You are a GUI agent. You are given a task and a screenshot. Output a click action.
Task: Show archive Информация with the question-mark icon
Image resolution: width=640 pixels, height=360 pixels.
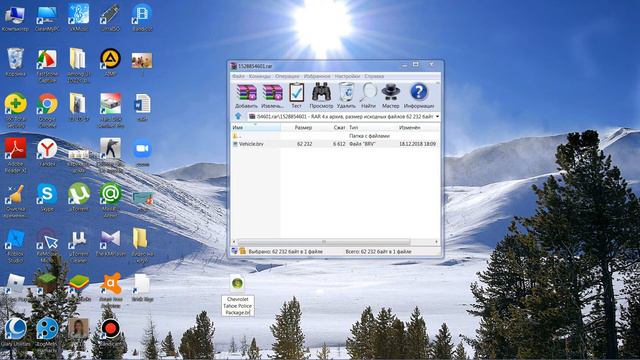click(x=419, y=96)
